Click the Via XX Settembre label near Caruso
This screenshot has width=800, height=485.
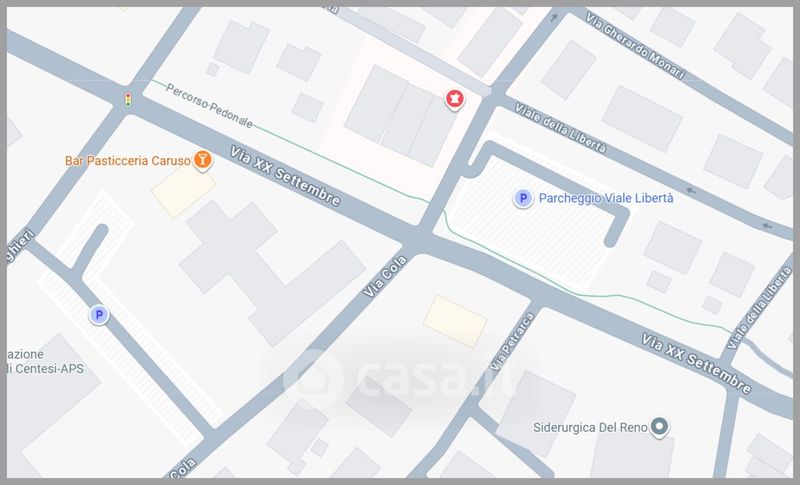coord(285,176)
